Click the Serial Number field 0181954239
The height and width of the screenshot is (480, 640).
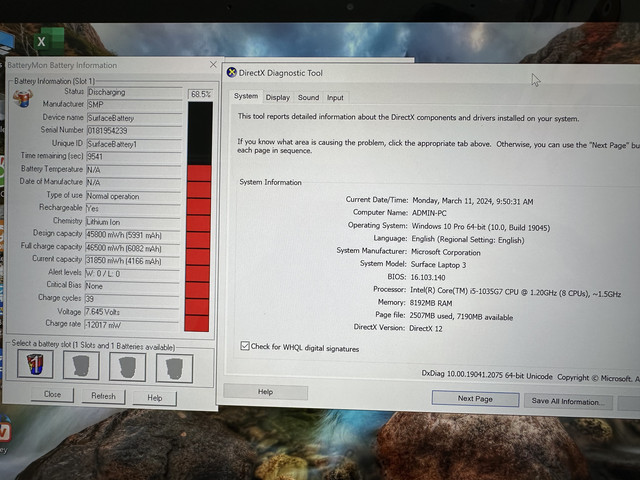coord(134,131)
